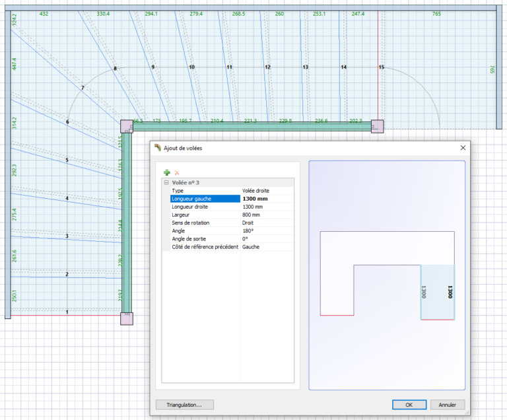The width and height of the screenshot is (507, 420).
Task: Select the vertical green stringer
Action: (x=127, y=223)
